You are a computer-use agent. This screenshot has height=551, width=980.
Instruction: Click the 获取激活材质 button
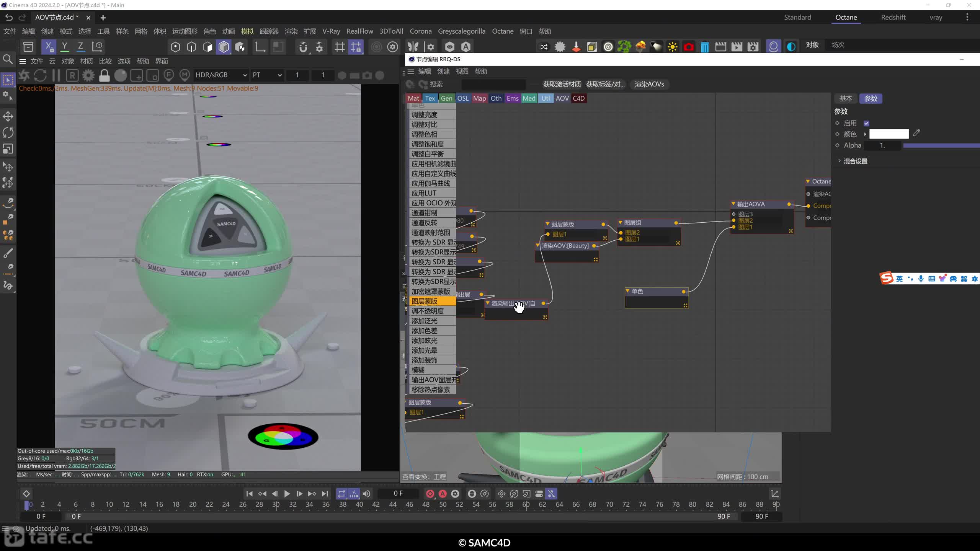[562, 84]
